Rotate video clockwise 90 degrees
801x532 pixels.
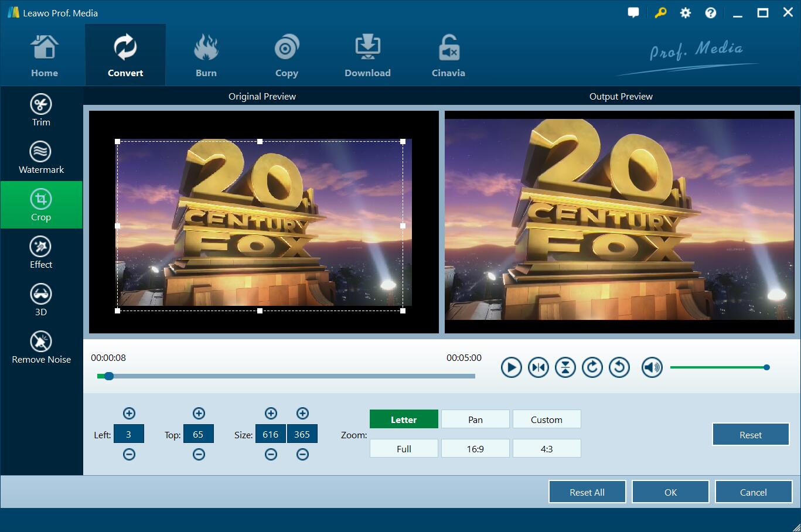tap(592, 367)
